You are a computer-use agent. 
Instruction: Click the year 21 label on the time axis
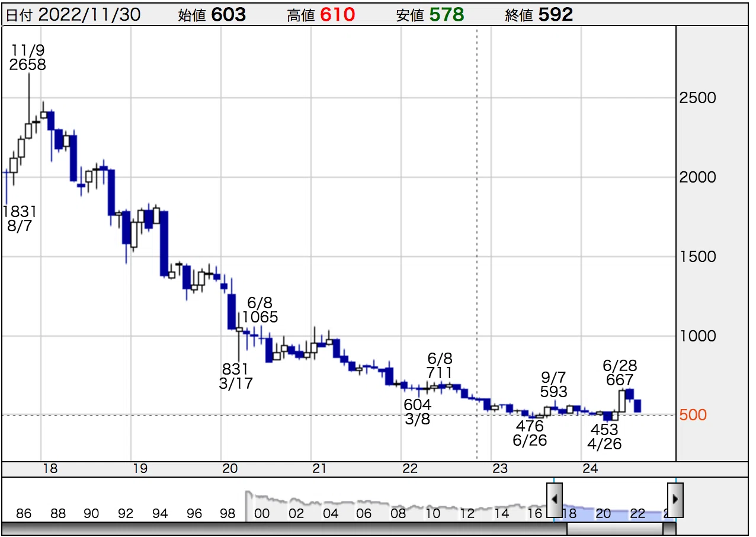(321, 469)
